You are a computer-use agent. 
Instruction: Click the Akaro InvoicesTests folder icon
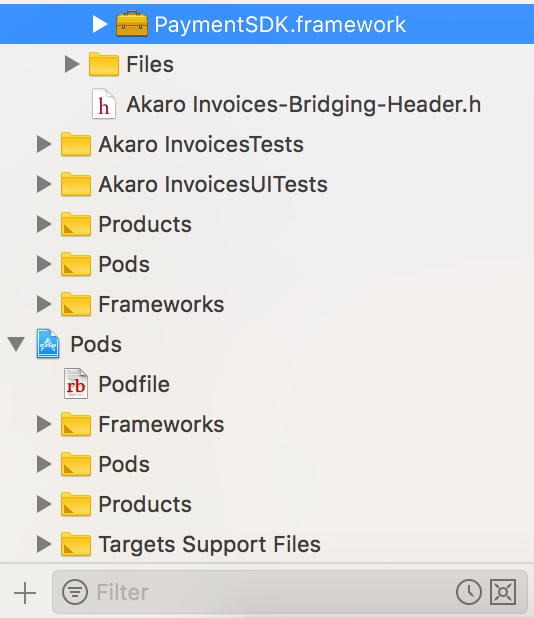click(x=76, y=144)
